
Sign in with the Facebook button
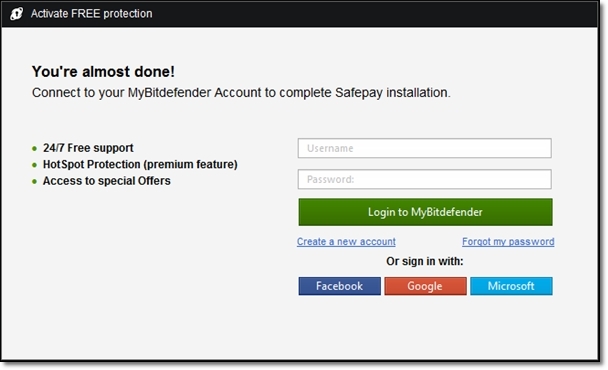[x=339, y=286]
